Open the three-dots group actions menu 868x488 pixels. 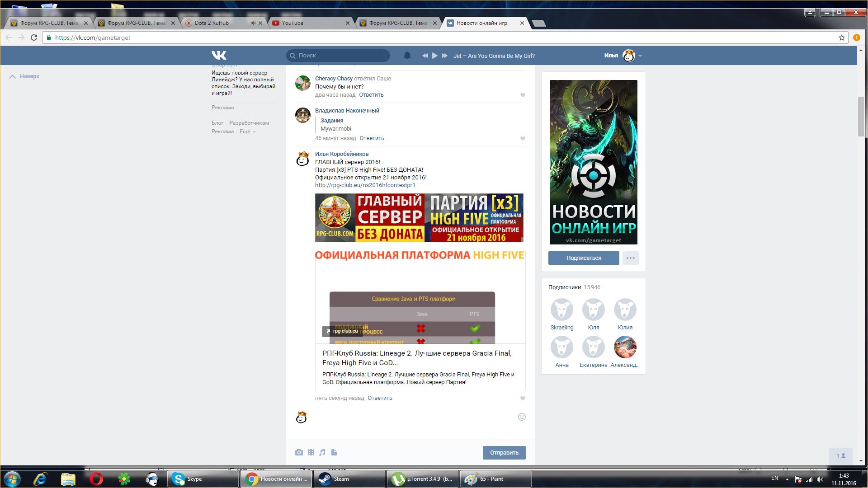coord(631,258)
